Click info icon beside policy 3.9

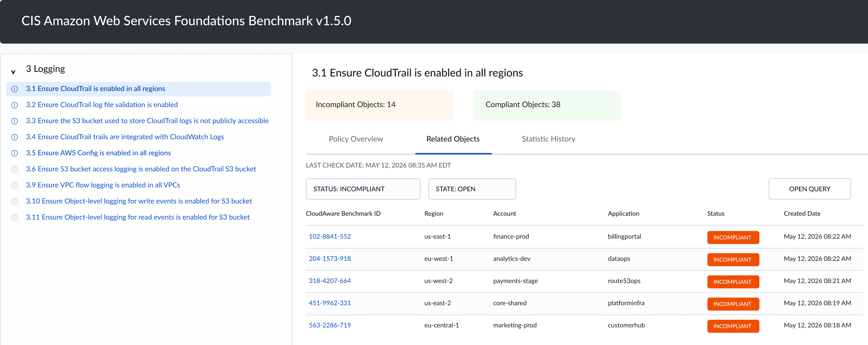pyautogui.click(x=15, y=185)
